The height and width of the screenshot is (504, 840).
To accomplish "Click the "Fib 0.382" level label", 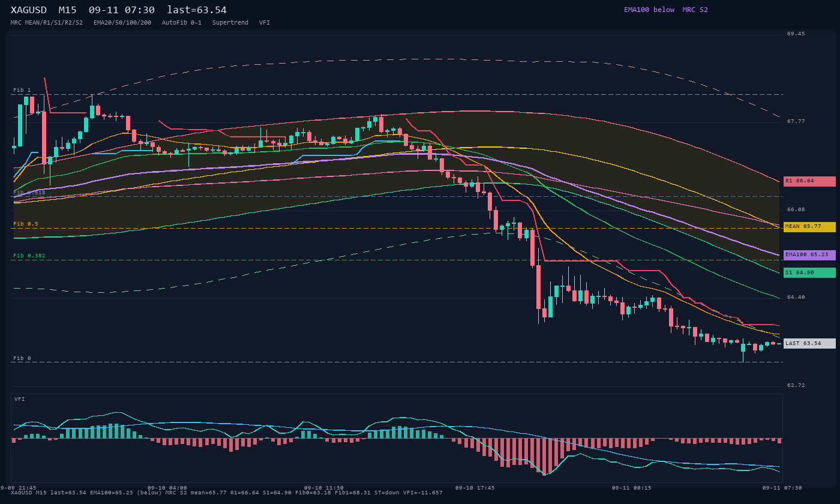I will (x=29, y=256).
